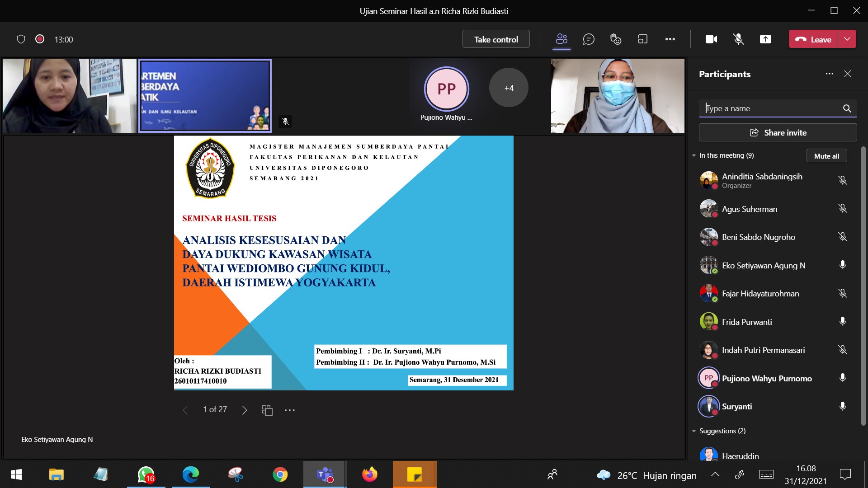Go to the next slide arrow
The height and width of the screenshot is (488, 868).
tap(245, 410)
